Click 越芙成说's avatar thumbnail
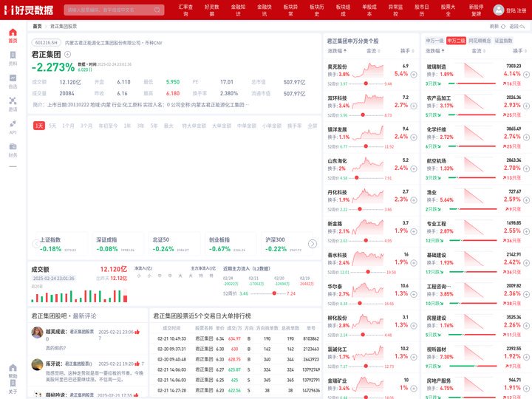This screenshot has width=532, height=399. pyautogui.click(x=38, y=332)
